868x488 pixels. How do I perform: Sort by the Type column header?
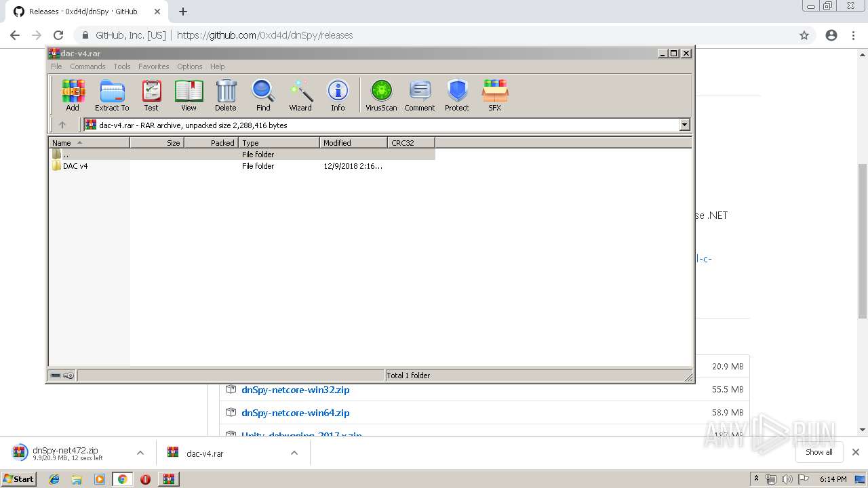coord(279,142)
